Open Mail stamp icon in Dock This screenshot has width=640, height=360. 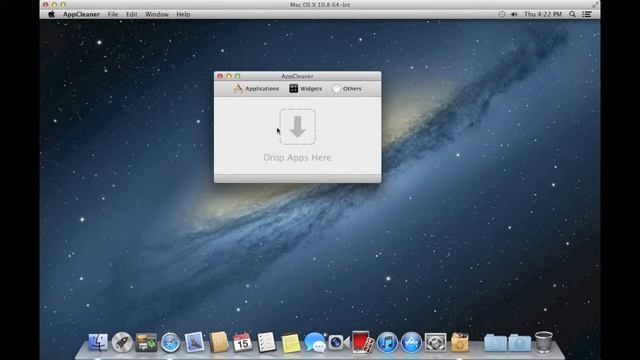tap(194, 342)
